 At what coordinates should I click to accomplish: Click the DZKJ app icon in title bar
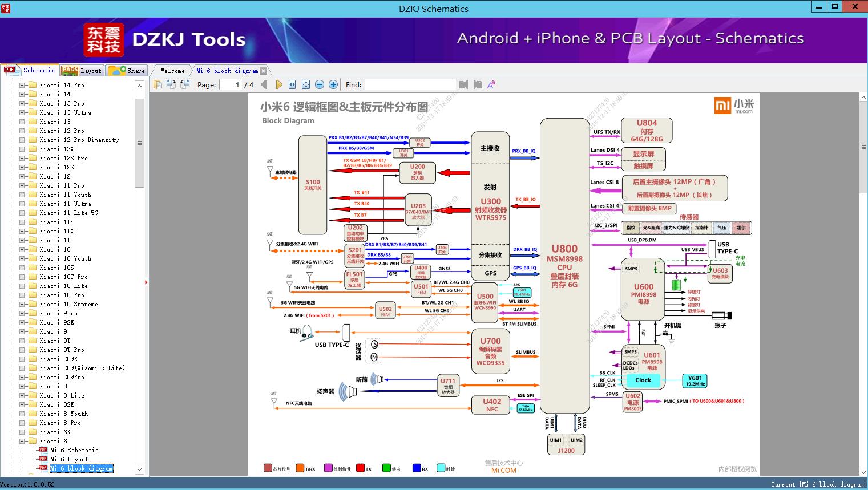click(6, 8)
